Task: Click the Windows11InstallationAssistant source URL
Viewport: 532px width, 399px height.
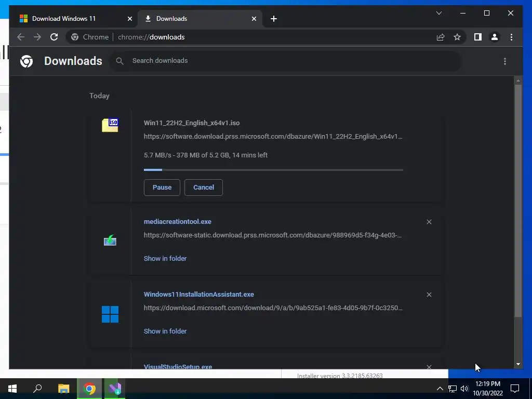Action: [x=273, y=308]
